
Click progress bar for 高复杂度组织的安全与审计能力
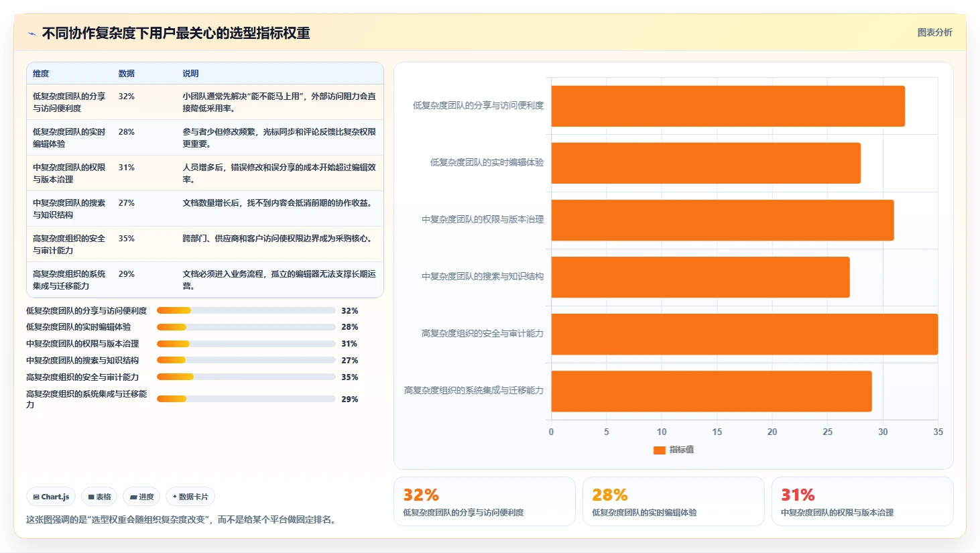[246, 377]
